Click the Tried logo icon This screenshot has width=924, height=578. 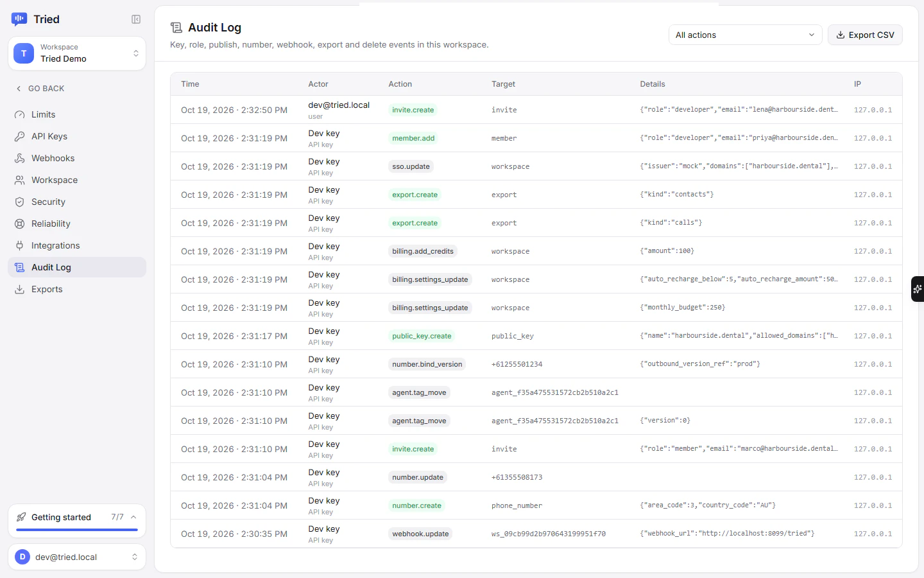tap(19, 19)
